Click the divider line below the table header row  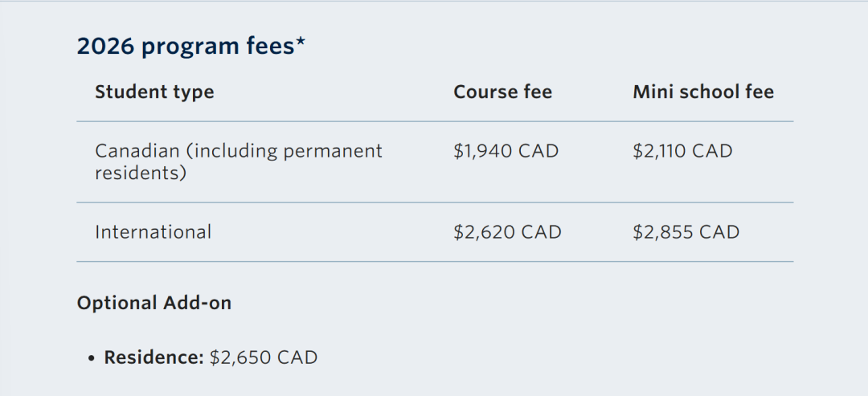pos(435,122)
